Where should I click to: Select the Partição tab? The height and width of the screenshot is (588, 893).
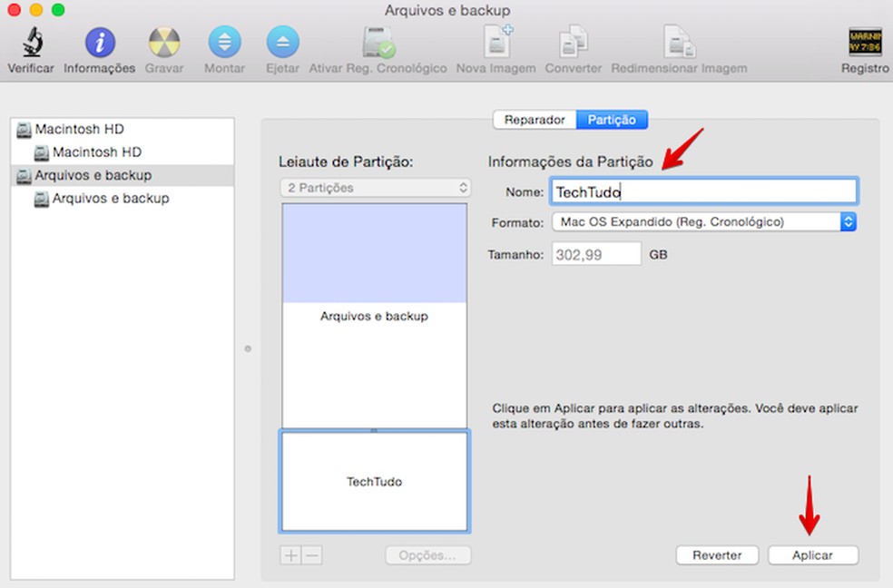(613, 120)
